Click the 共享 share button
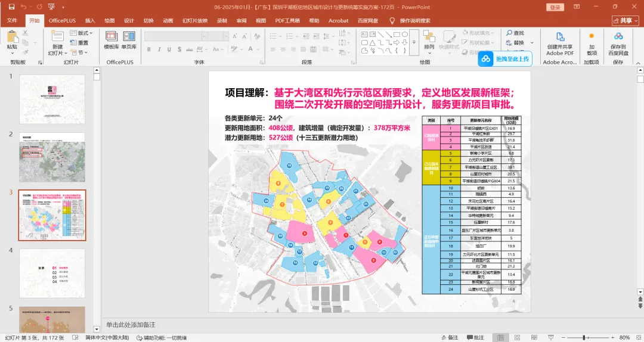 626,20
